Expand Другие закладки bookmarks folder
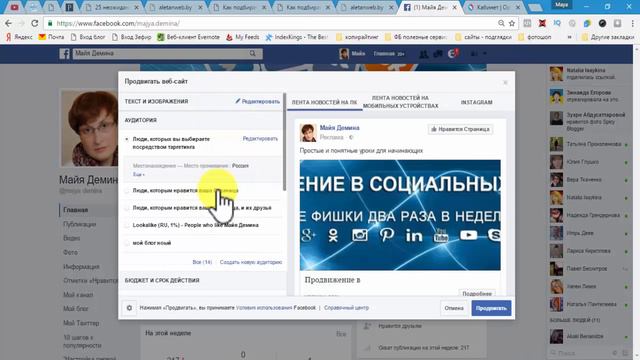 [608, 37]
